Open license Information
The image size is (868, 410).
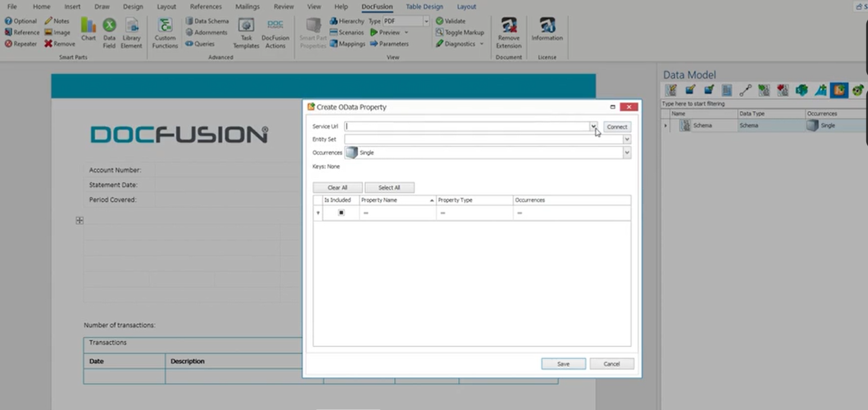click(547, 32)
